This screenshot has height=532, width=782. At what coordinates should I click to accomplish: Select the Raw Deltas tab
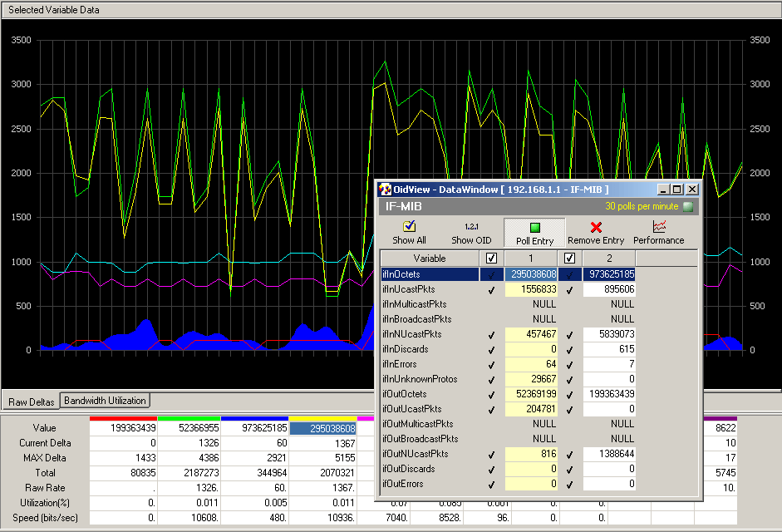pos(31,401)
